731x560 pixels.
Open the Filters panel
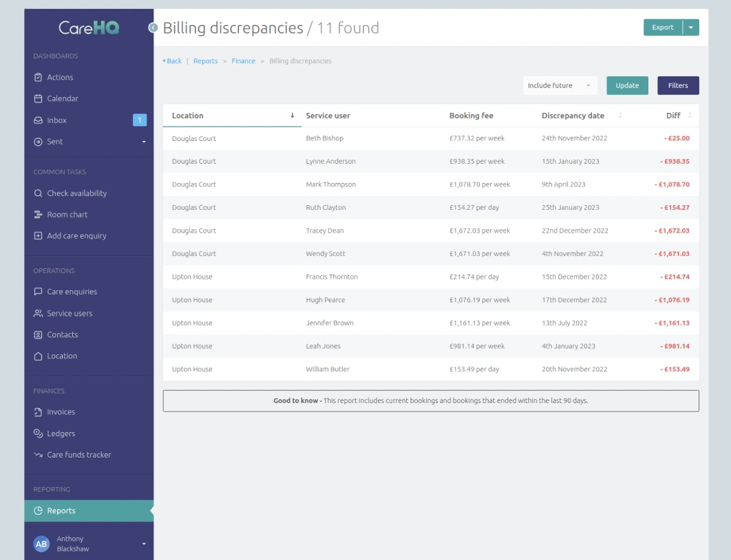coord(678,85)
